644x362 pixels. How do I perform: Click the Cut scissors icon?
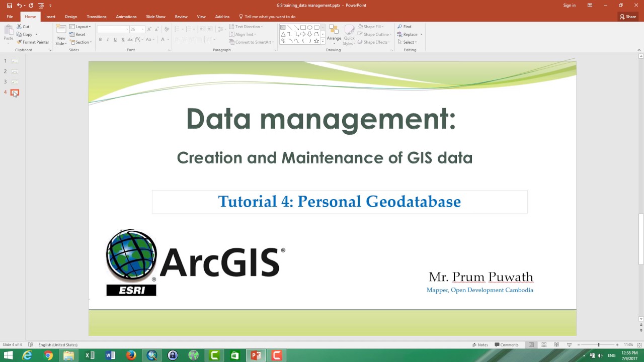click(19, 27)
